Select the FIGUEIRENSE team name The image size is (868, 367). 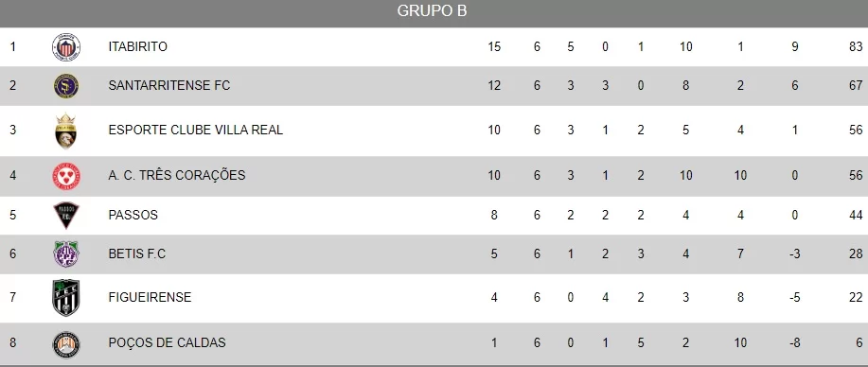150,297
